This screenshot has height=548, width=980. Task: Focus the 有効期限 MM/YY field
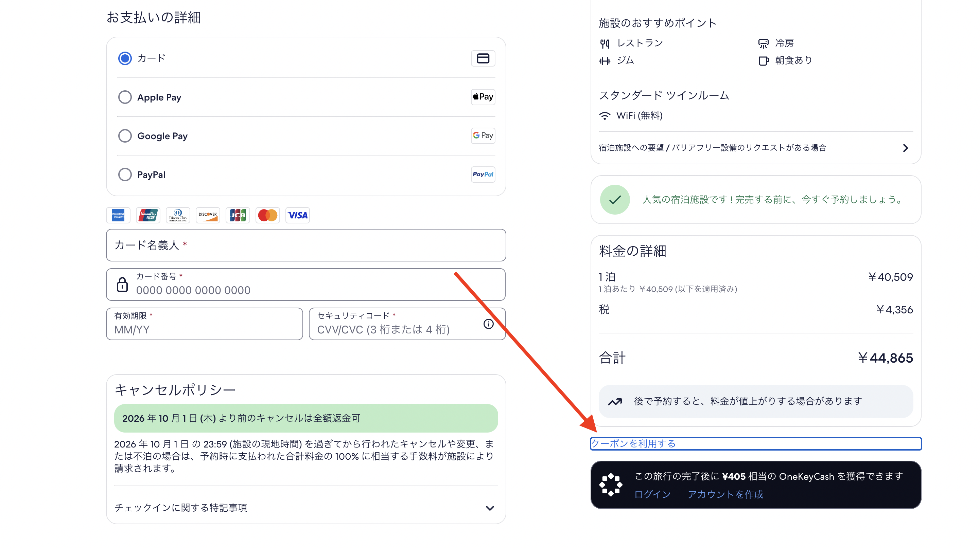pyautogui.click(x=204, y=324)
